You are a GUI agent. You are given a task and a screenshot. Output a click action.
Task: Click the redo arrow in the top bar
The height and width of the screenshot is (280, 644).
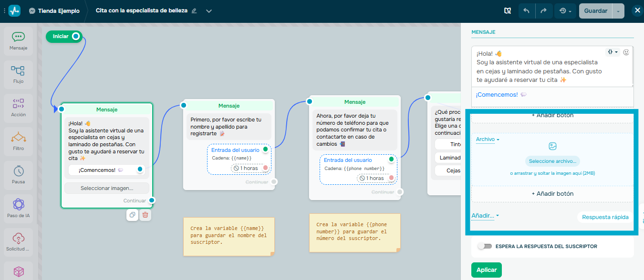pyautogui.click(x=544, y=10)
